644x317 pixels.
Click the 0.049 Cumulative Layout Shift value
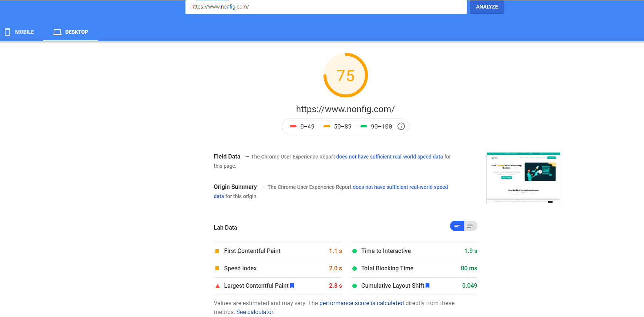click(x=470, y=286)
